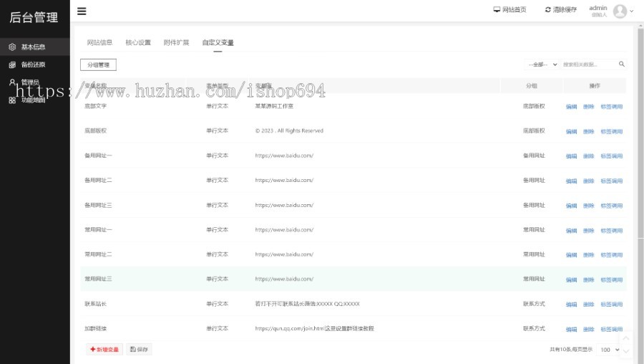Click 标签调用 for 联系站长
Image resolution: width=644 pixels, height=364 pixels.
(612, 305)
